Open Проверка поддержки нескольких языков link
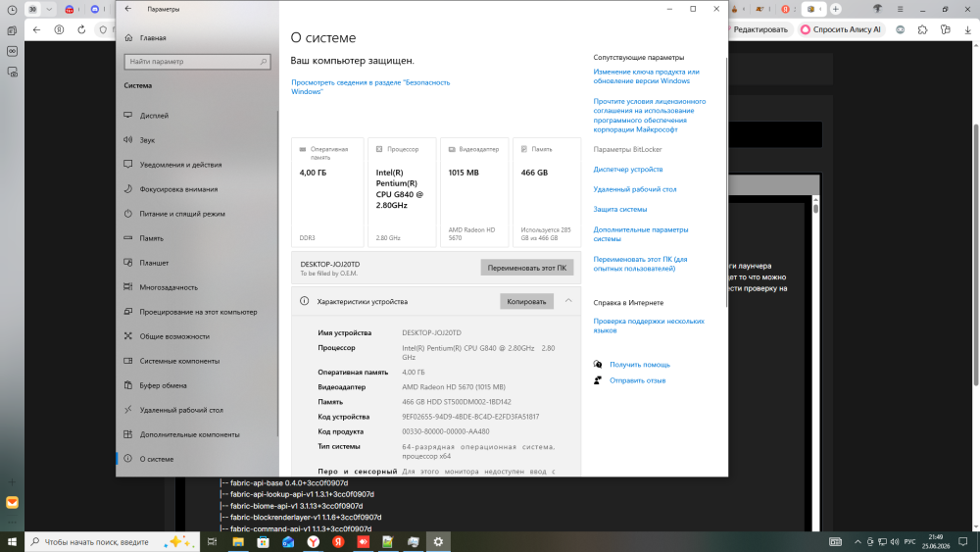The height and width of the screenshot is (552, 980). point(649,326)
